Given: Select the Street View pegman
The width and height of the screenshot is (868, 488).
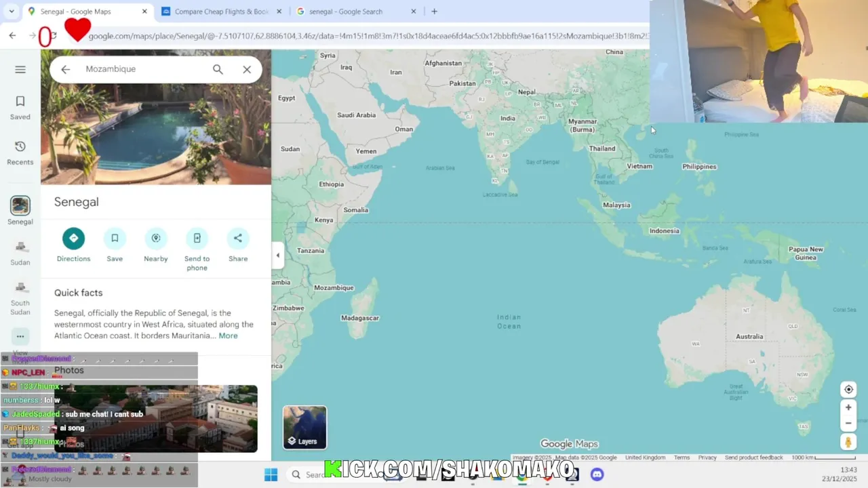Looking at the screenshot, I should tap(848, 442).
